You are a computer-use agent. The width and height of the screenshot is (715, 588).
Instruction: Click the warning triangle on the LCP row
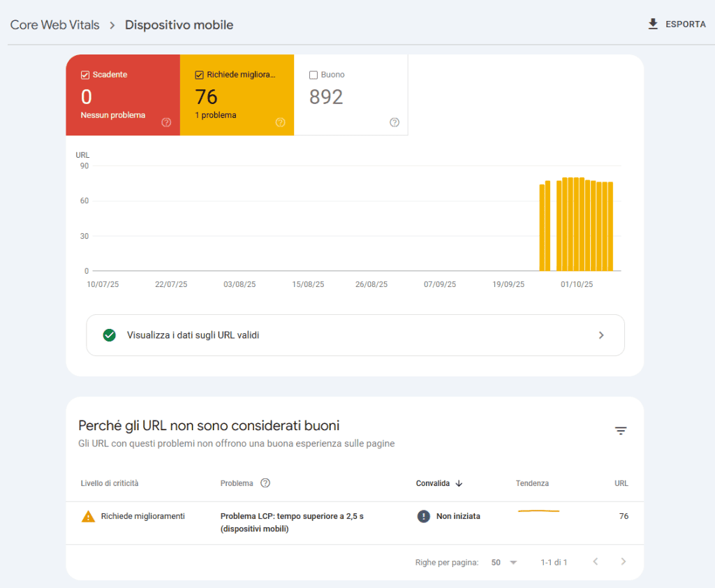coord(88,516)
